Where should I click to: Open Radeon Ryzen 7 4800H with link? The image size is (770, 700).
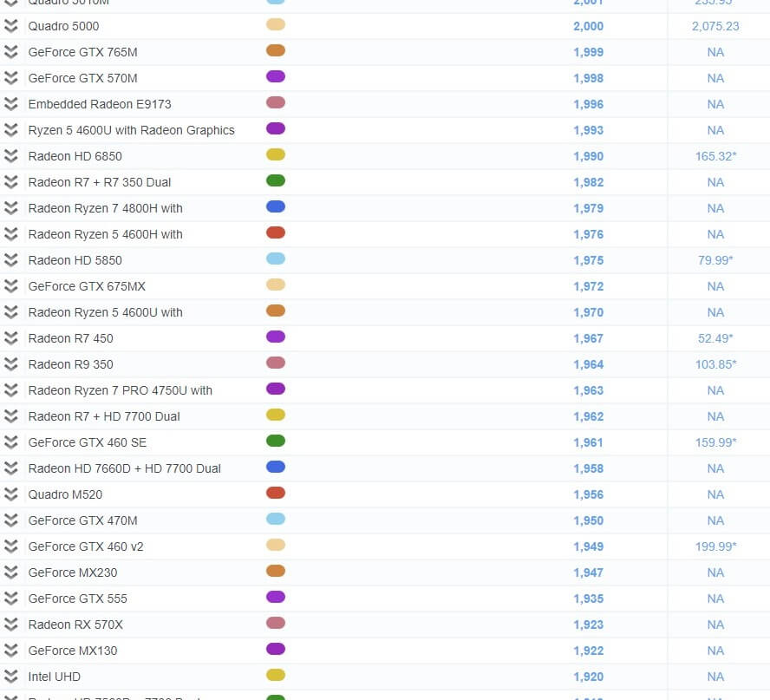click(x=105, y=208)
